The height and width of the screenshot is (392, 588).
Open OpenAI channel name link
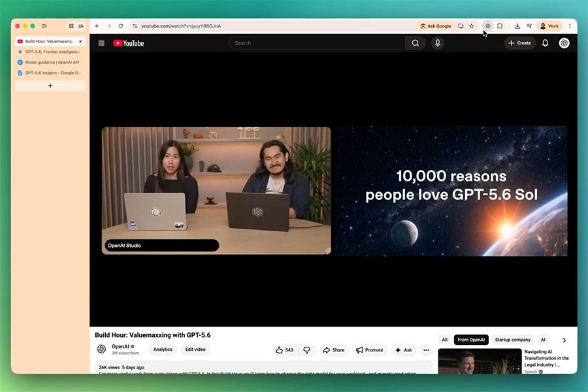point(120,347)
